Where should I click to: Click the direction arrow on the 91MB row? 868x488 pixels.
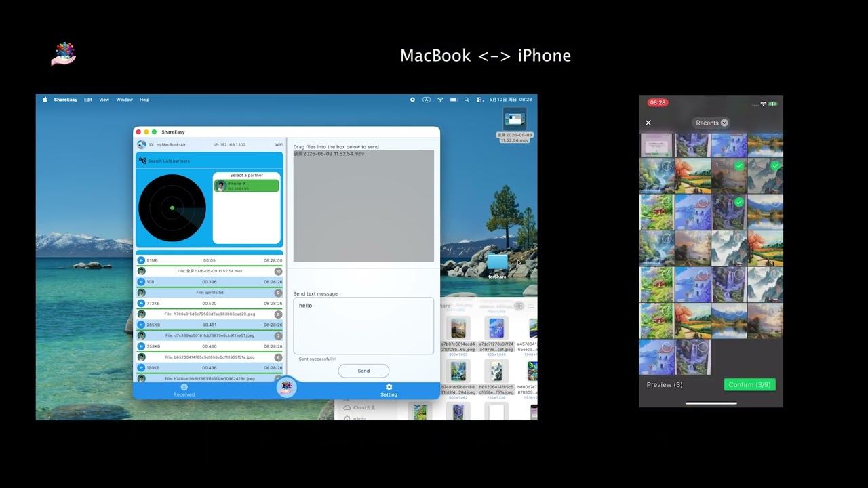pyautogui.click(x=141, y=260)
